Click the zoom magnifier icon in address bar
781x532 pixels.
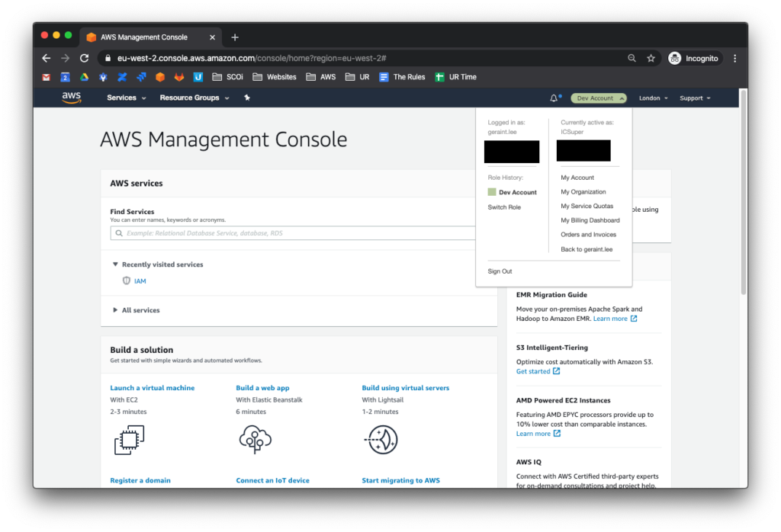(x=632, y=58)
